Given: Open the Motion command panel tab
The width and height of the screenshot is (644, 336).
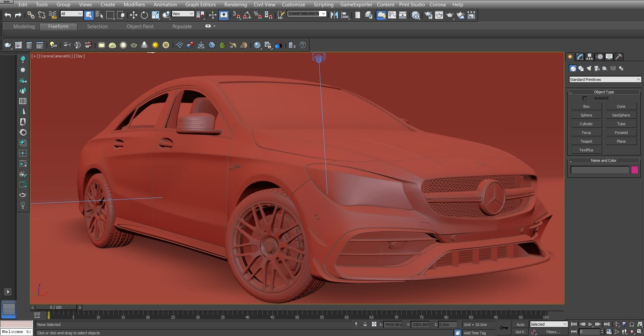Looking at the screenshot, I should (x=600, y=57).
